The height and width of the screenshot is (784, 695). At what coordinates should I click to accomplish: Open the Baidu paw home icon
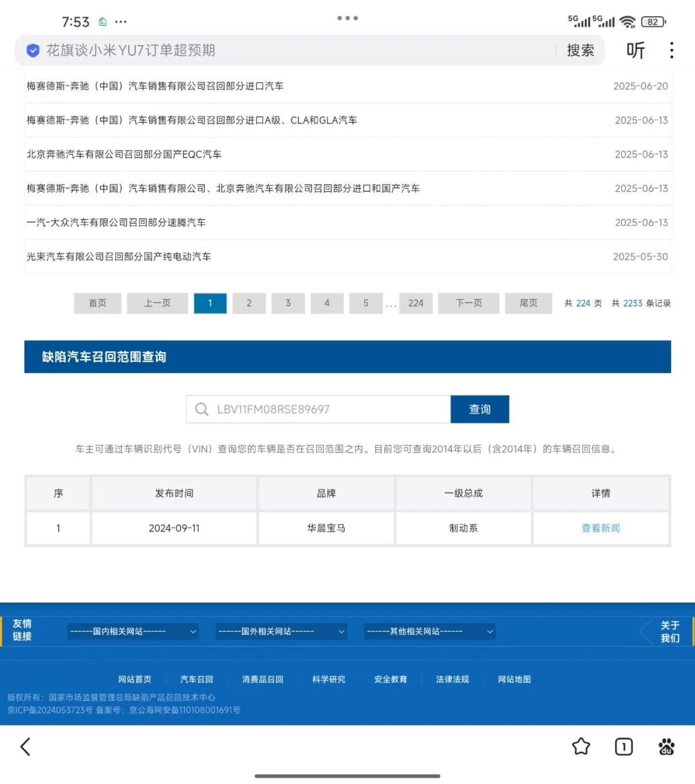click(x=667, y=747)
